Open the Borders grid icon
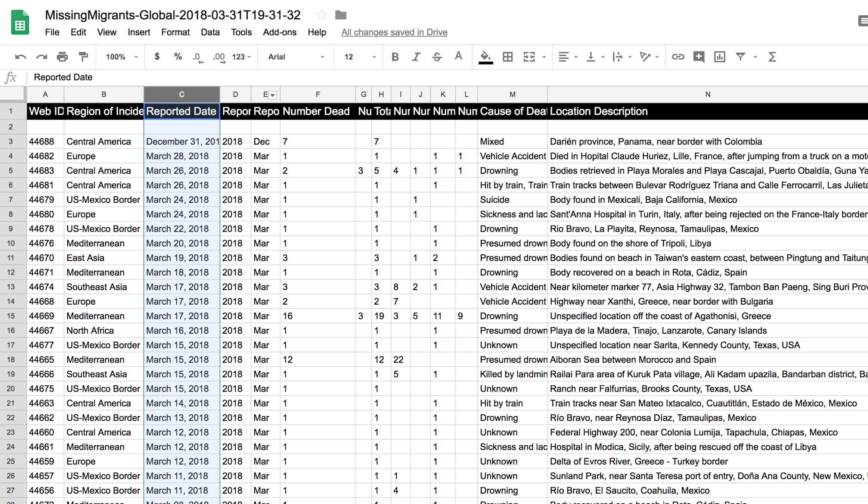The image size is (868, 504). tap(508, 57)
